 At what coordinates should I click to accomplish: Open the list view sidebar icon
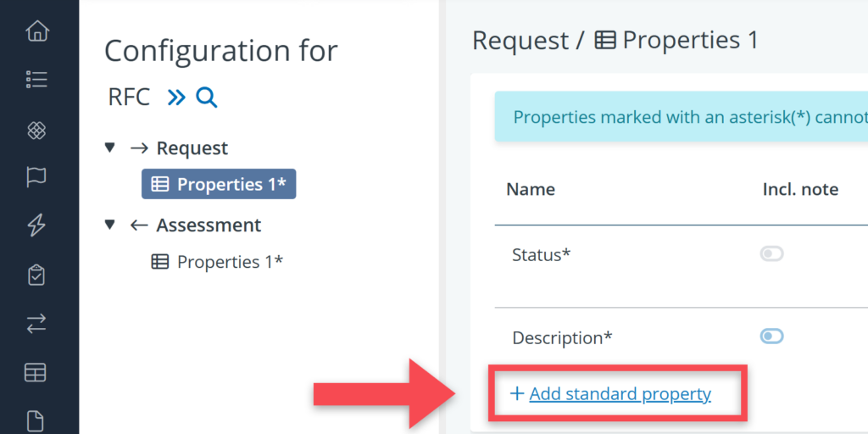coord(37,81)
